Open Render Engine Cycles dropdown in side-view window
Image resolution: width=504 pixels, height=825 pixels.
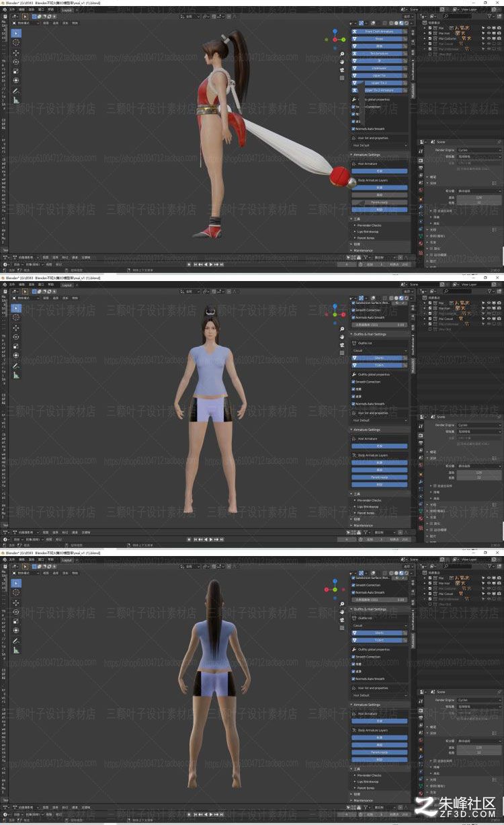tap(478, 150)
